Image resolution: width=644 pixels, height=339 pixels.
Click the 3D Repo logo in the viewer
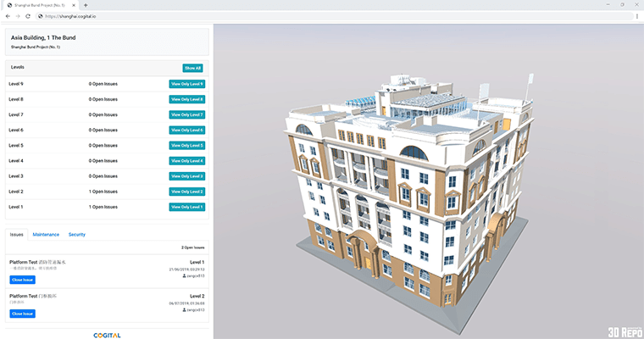pos(625,331)
